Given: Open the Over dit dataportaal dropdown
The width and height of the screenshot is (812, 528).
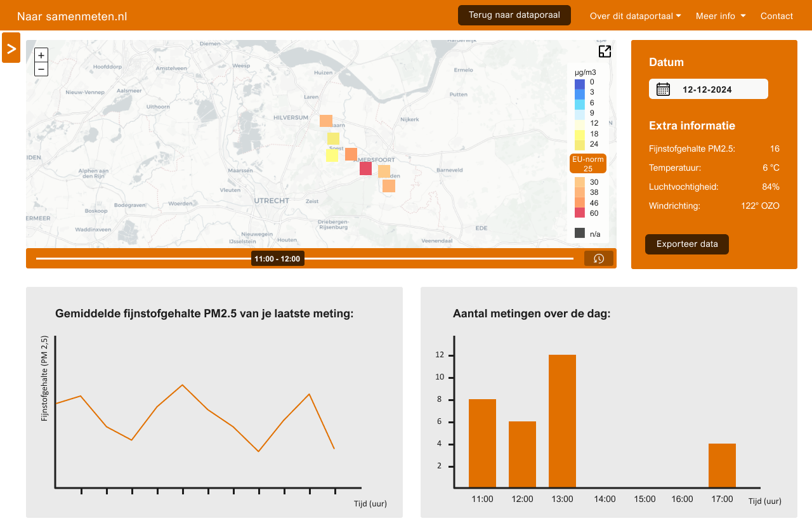Looking at the screenshot, I should 635,16.
